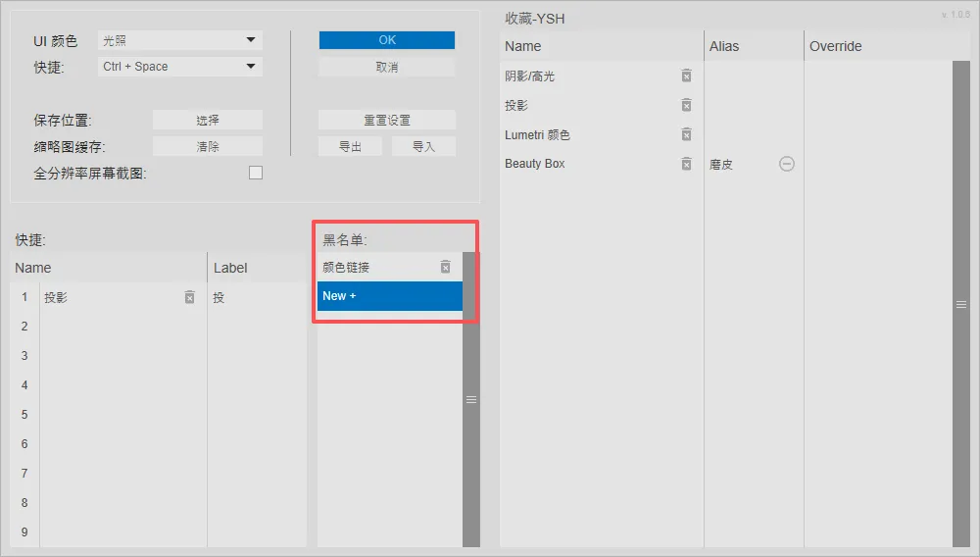This screenshot has height=557, width=980.
Task: Delete 投影 favorite via its trash icon
Action: click(686, 105)
